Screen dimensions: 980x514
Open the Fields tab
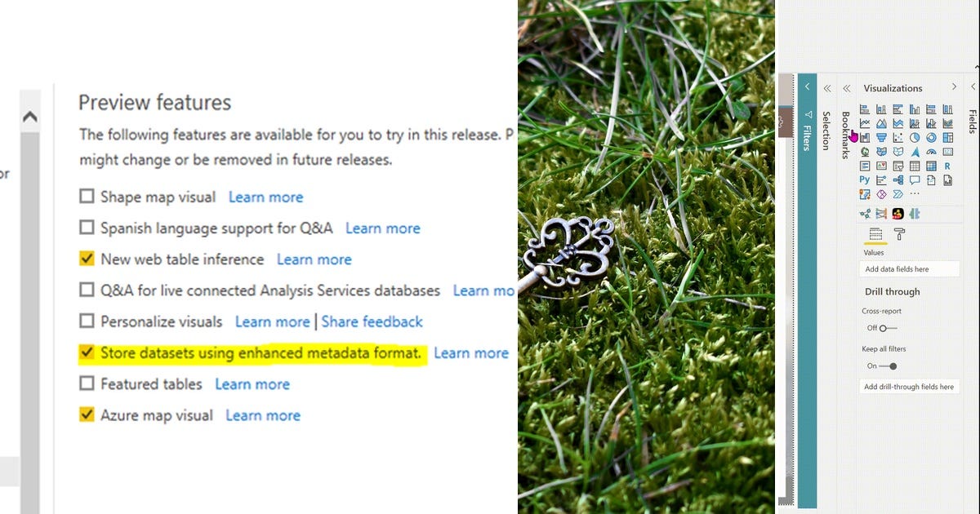[973, 122]
